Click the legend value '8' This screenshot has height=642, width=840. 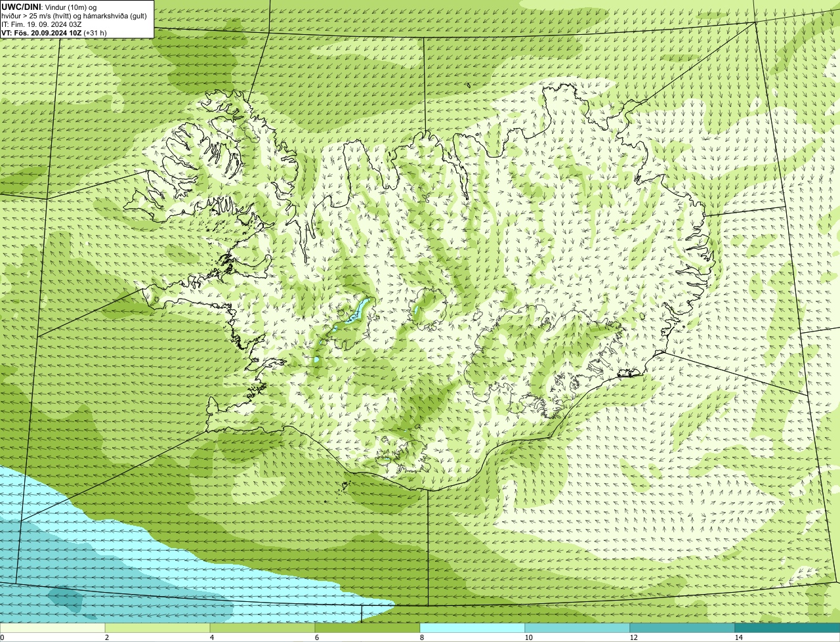421,637
